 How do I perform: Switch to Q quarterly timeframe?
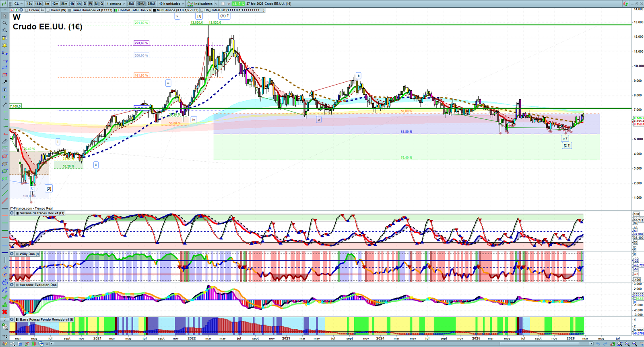coord(102,4)
